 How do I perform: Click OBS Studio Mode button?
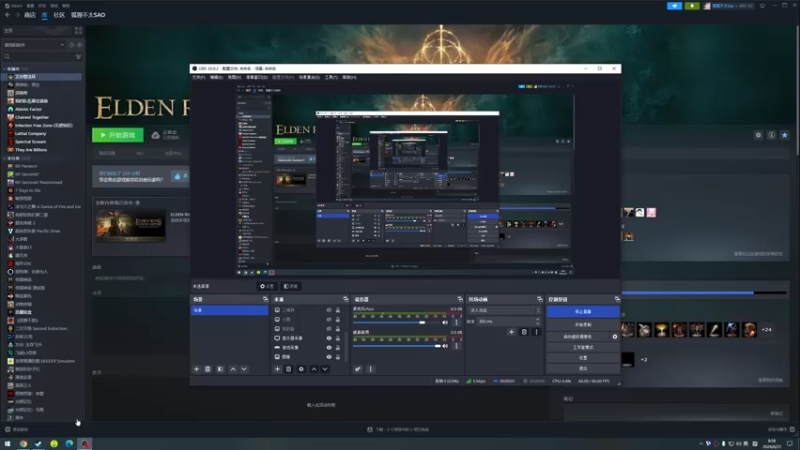coord(583,347)
